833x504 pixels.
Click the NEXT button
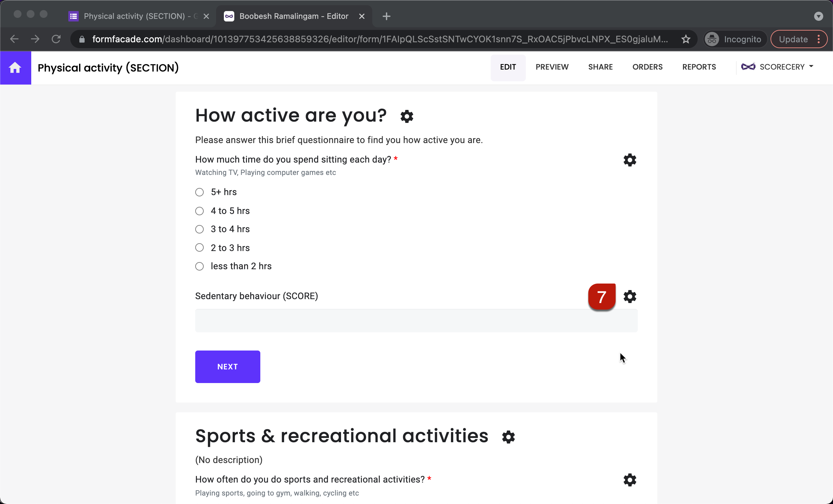pos(227,366)
